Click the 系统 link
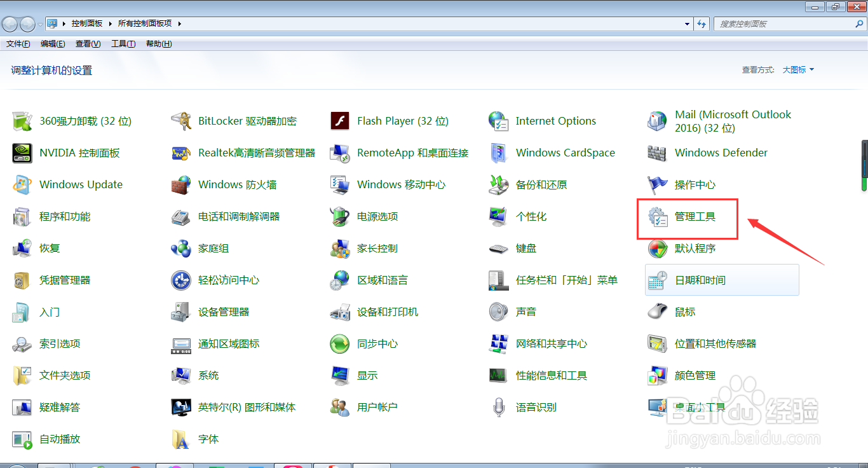The height and width of the screenshot is (468, 868). 208,375
